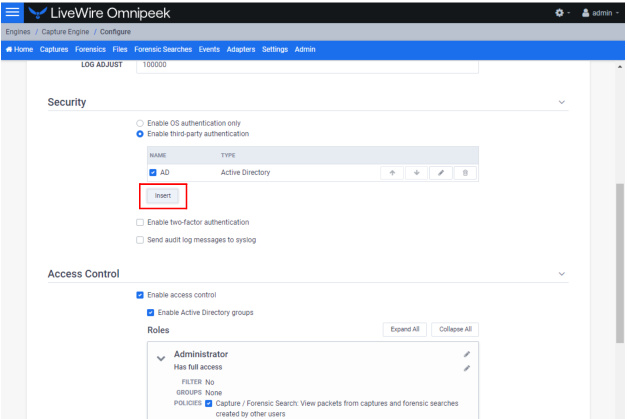Enable two-factor authentication
Viewport: 627px width, 419px height.
(x=140, y=222)
